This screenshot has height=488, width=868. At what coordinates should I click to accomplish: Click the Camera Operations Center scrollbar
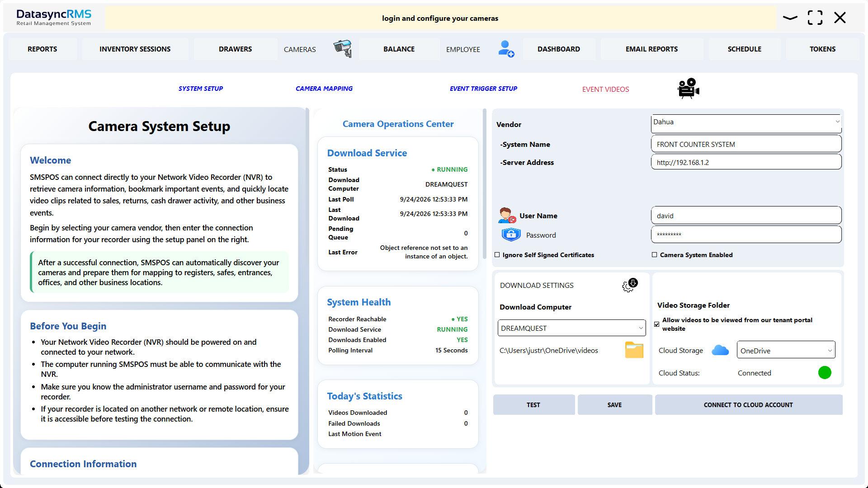point(485,183)
